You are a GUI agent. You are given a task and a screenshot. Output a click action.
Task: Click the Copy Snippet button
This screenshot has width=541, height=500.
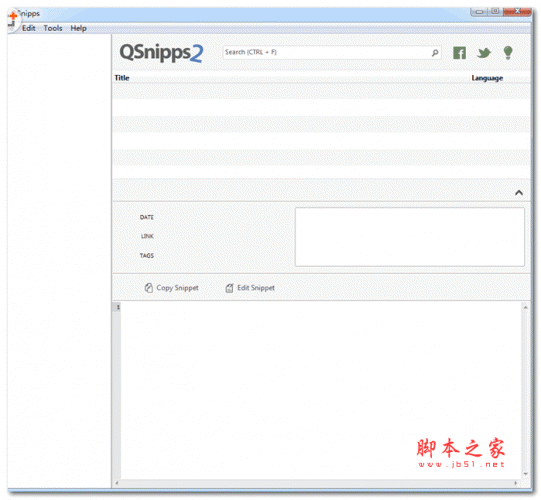tap(171, 288)
